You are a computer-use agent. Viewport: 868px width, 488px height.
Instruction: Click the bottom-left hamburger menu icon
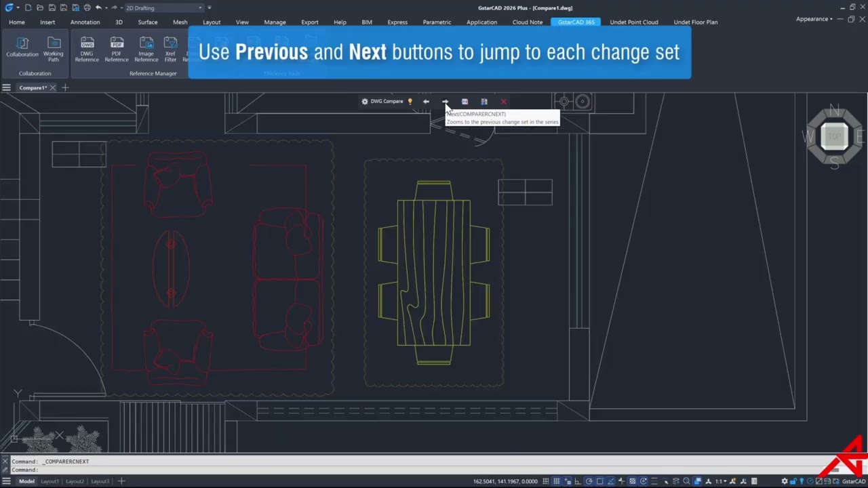click(6, 481)
